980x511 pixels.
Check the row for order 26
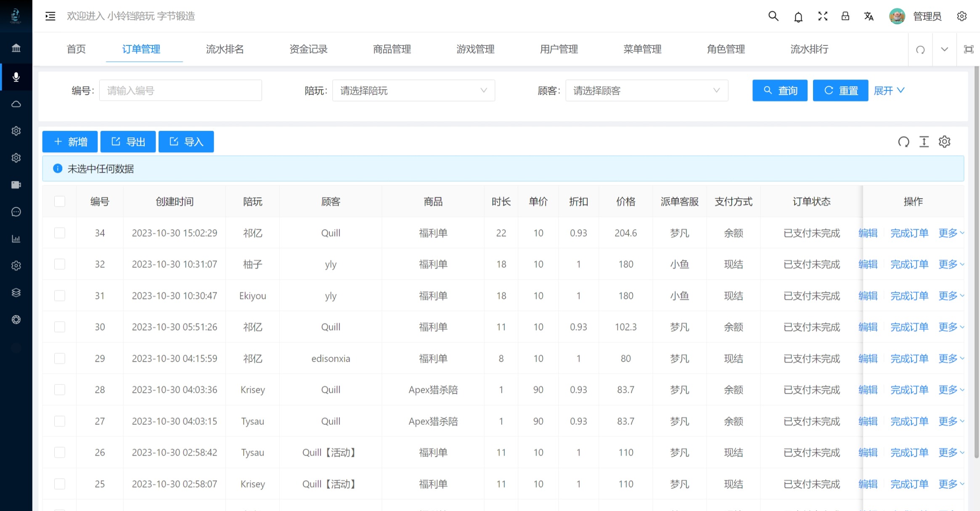60,452
